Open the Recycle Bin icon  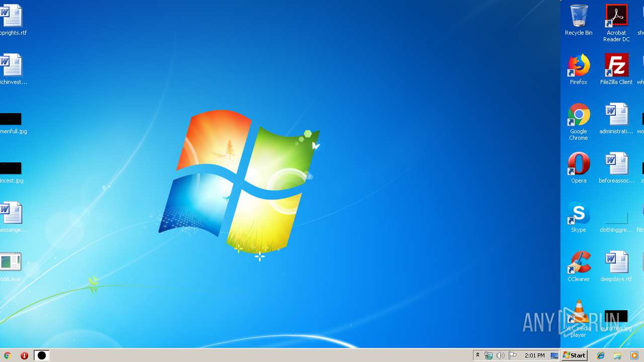click(x=579, y=20)
